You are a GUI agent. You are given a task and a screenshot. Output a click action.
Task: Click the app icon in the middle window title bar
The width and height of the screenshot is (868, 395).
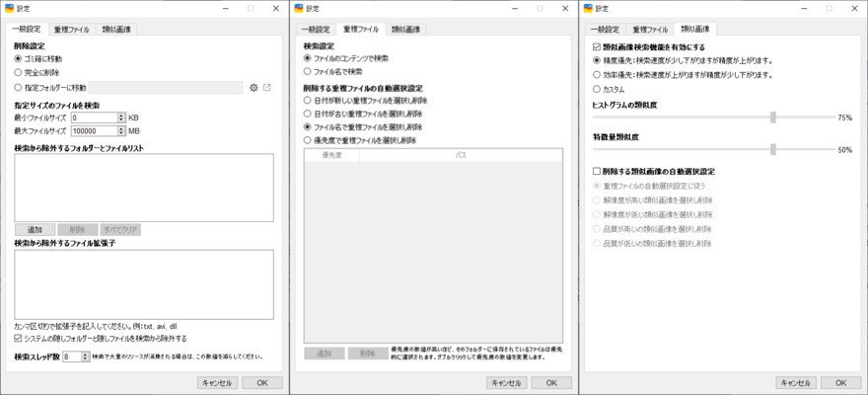click(x=299, y=8)
